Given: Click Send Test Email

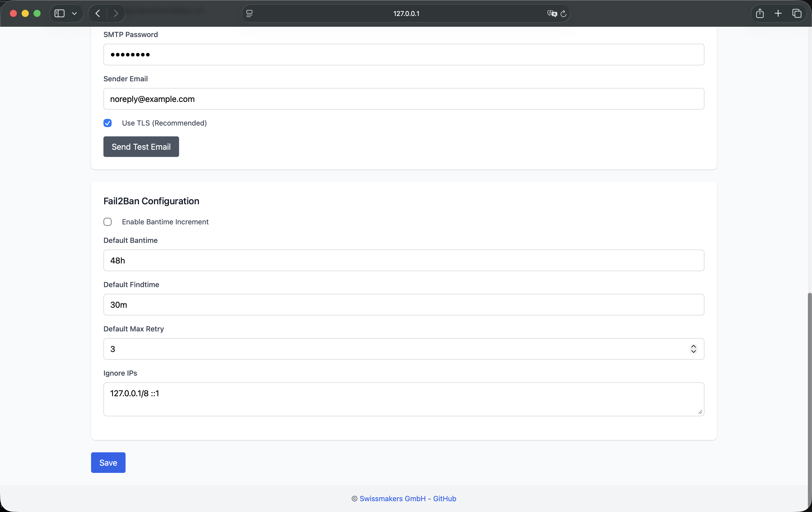Looking at the screenshot, I should [141, 147].
